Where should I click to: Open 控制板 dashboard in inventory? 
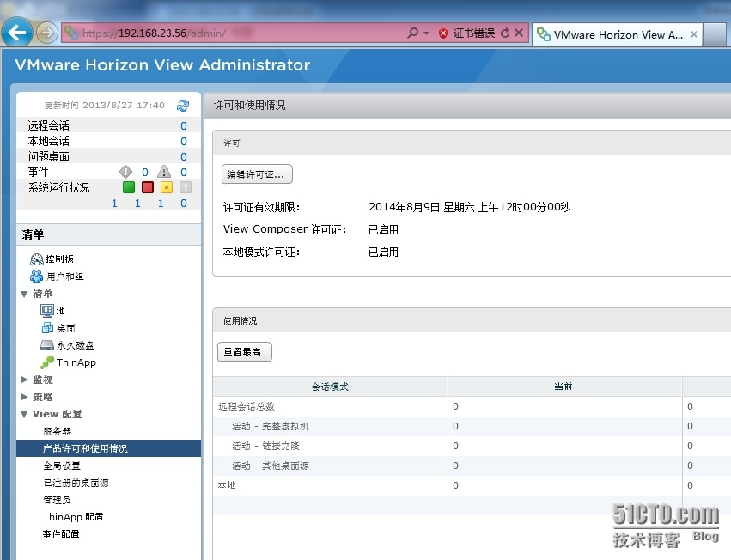[x=59, y=259]
